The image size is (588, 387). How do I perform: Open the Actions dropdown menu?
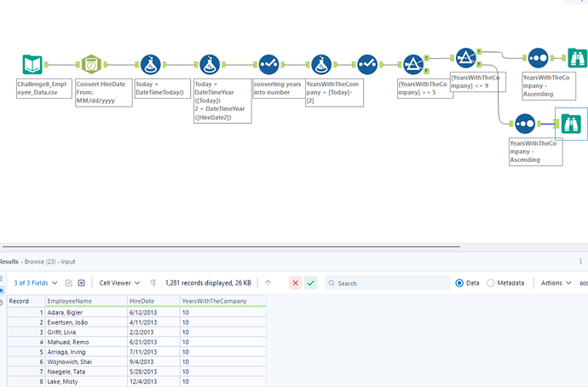click(x=555, y=283)
